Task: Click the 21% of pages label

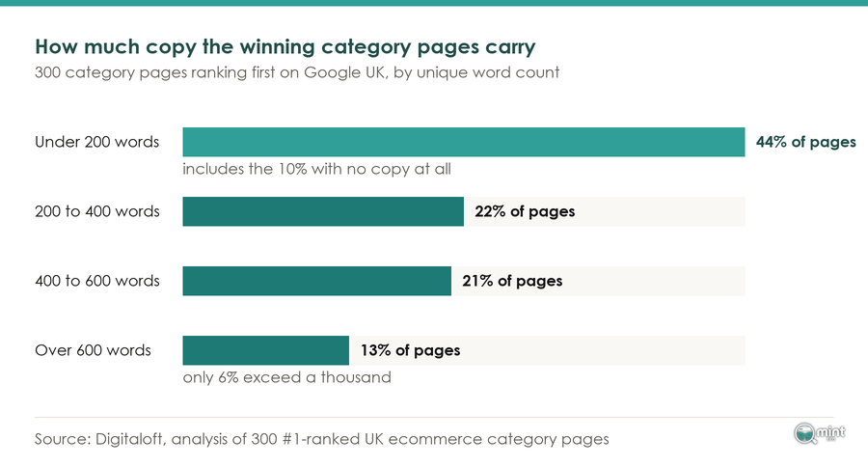Action: point(512,281)
